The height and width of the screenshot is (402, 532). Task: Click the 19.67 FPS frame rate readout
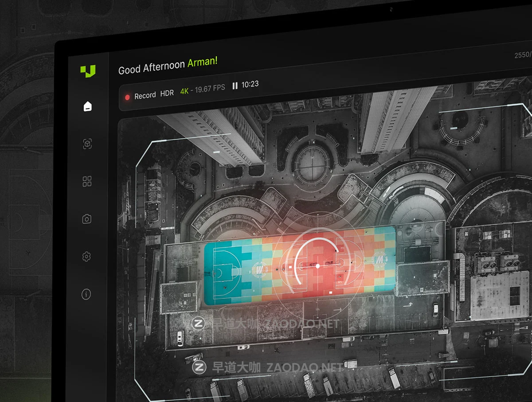[x=210, y=89]
